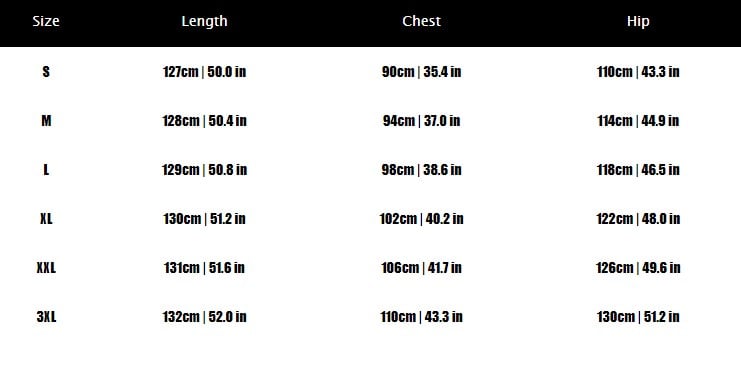Select the M size row label
Viewport: 741px width, 374px height.
[x=46, y=121]
